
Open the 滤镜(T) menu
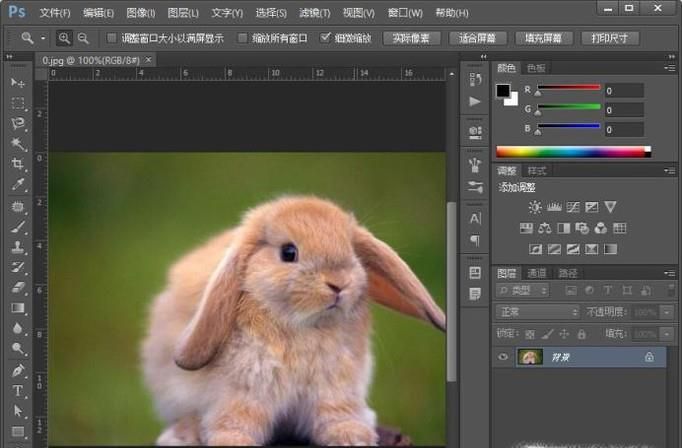pos(312,13)
